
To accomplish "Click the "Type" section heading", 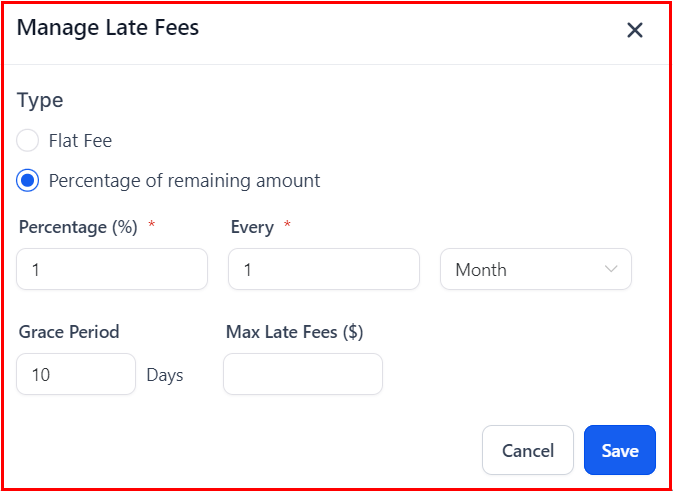I will (40, 100).
